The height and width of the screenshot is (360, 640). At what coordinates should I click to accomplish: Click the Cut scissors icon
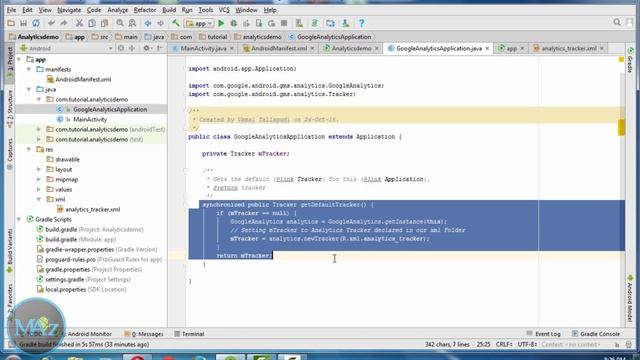click(79, 23)
